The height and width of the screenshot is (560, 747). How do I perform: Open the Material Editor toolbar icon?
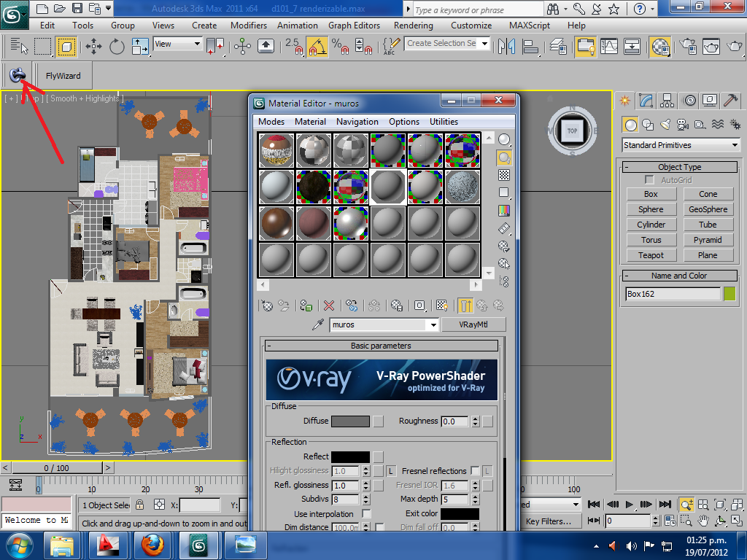660,47
